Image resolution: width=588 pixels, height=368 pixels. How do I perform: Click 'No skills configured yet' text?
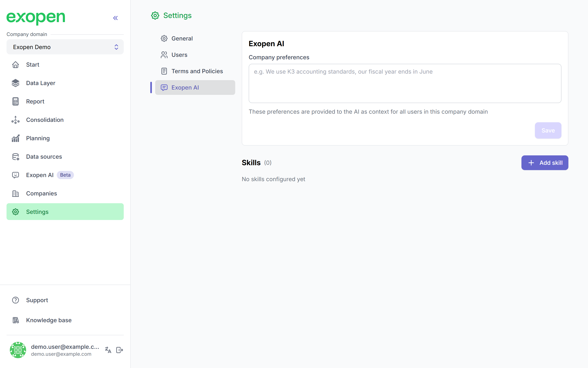click(273, 179)
